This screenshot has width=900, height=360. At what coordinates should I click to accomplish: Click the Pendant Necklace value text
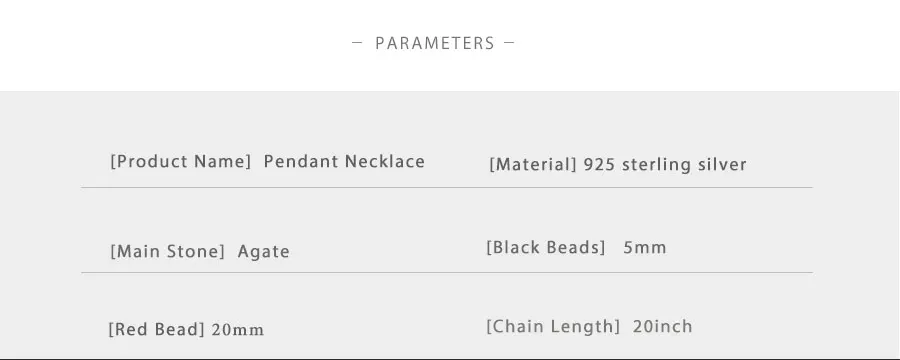[x=344, y=161]
